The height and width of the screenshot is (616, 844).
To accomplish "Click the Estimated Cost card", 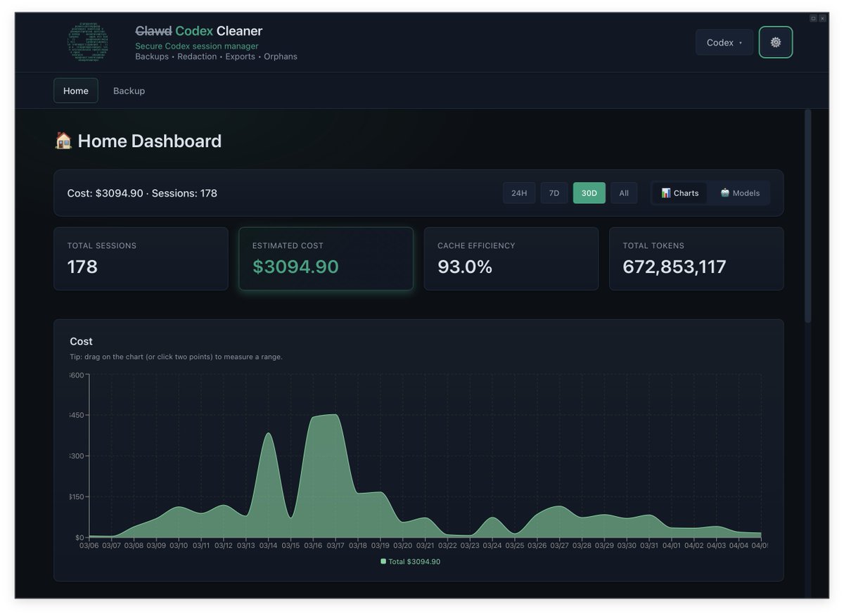I will pyautogui.click(x=326, y=259).
